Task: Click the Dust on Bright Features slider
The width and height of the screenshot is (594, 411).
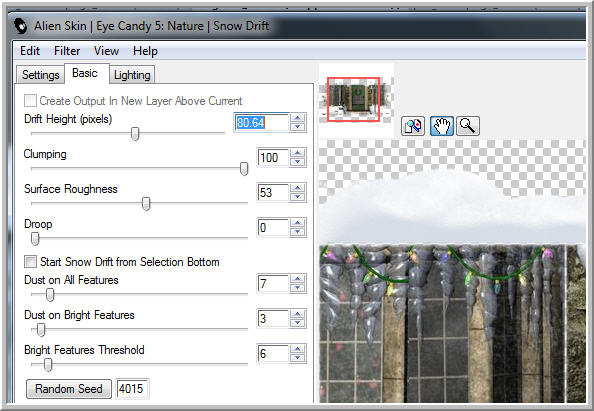Action: 41,330
